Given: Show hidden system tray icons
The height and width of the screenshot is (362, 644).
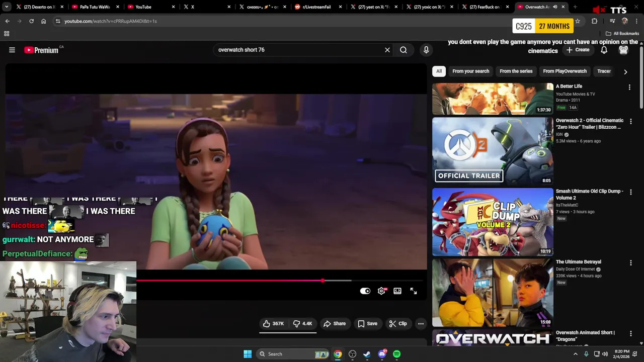Looking at the screenshot, I should (576, 354).
